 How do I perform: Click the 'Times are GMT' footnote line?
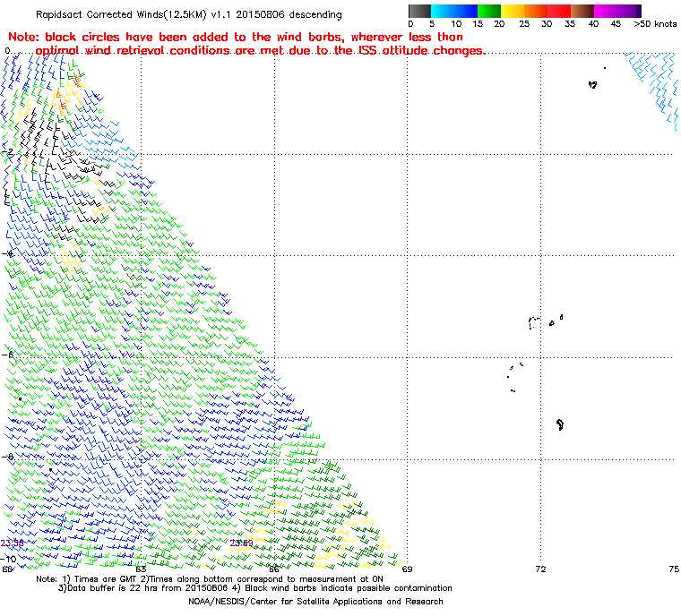(210, 579)
